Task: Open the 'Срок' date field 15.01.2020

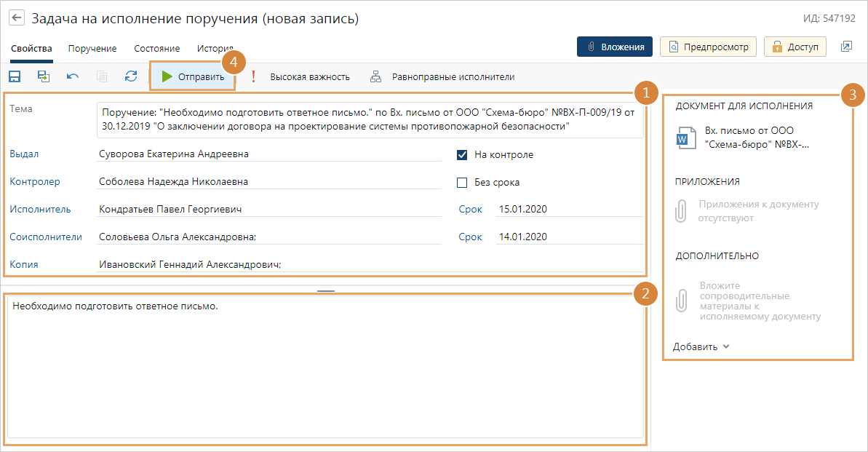Action: [568, 210]
